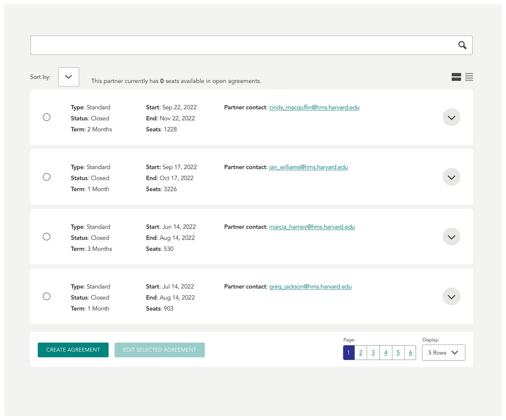Click the Edit Selected Agreement button
The width and height of the screenshot is (506, 420).
coord(160,350)
